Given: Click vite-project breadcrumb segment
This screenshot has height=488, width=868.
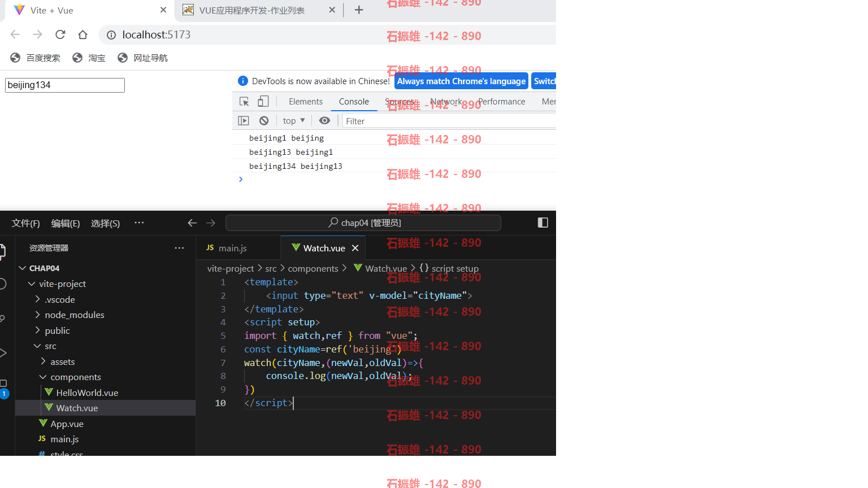Looking at the screenshot, I should pos(231,269).
